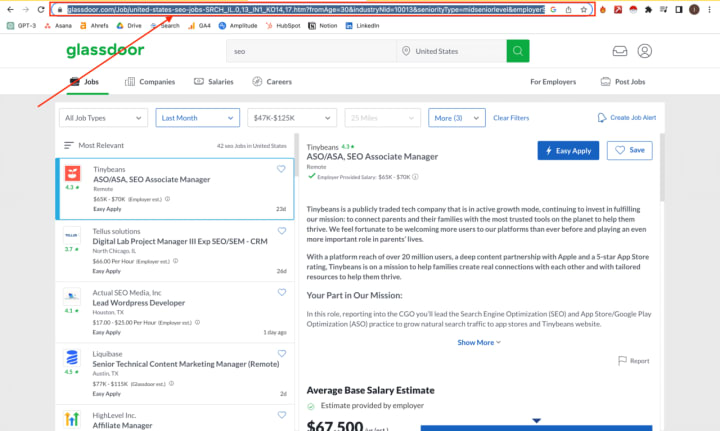Open the Amplitude bookmark
The width and height of the screenshot is (720, 431).
(238, 26)
